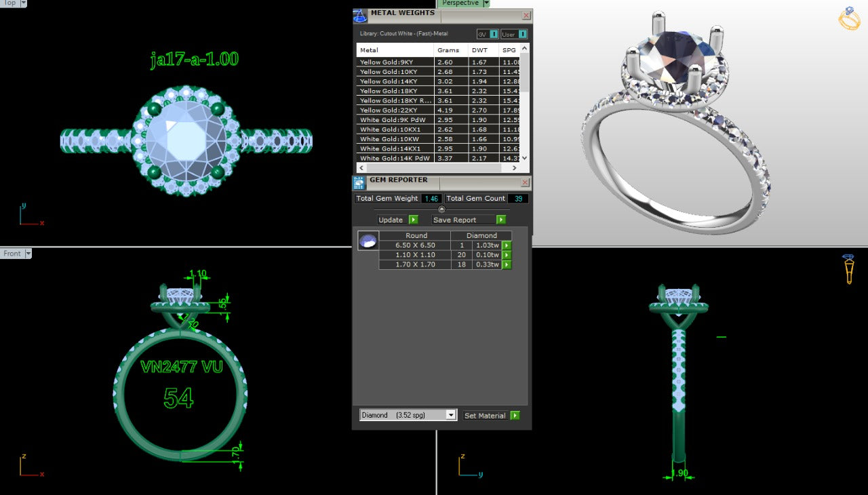Select the White Gold:14KX1 row
This screenshot has width=868, height=495.
[439, 148]
